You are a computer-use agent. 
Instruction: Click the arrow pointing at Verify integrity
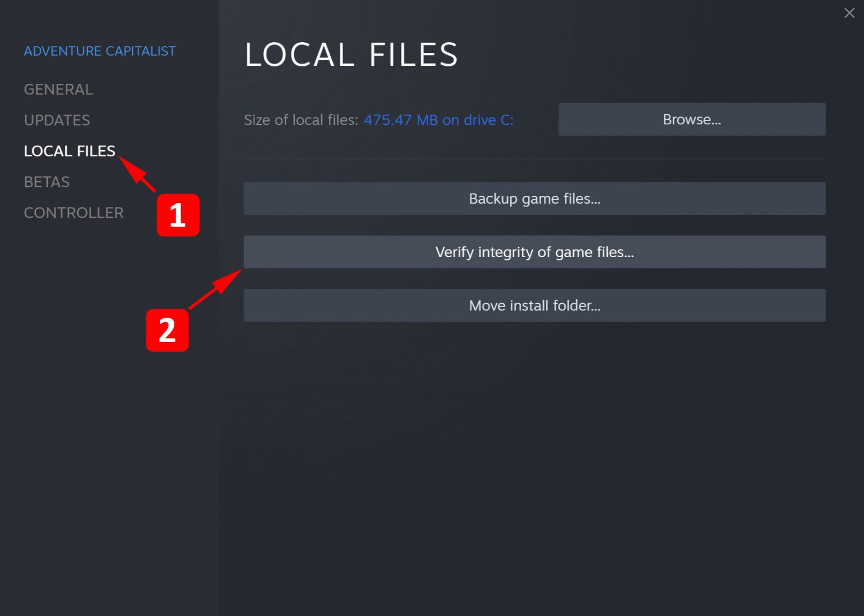pos(215,290)
